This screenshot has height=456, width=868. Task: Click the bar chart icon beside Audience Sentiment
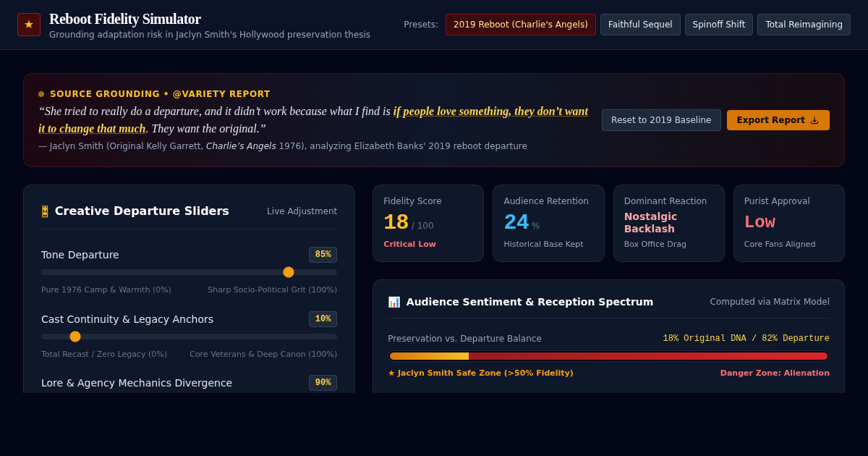click(x=394, y=302)
